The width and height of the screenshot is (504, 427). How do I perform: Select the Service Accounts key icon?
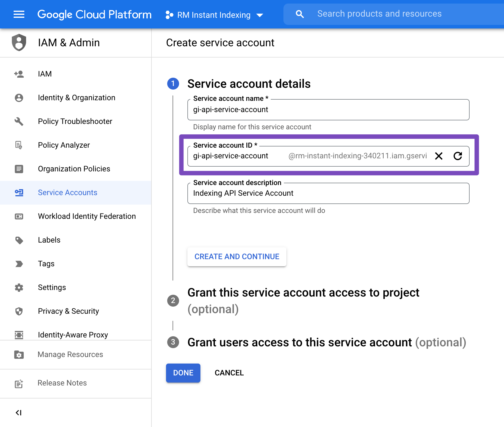(x=19, y=192)
